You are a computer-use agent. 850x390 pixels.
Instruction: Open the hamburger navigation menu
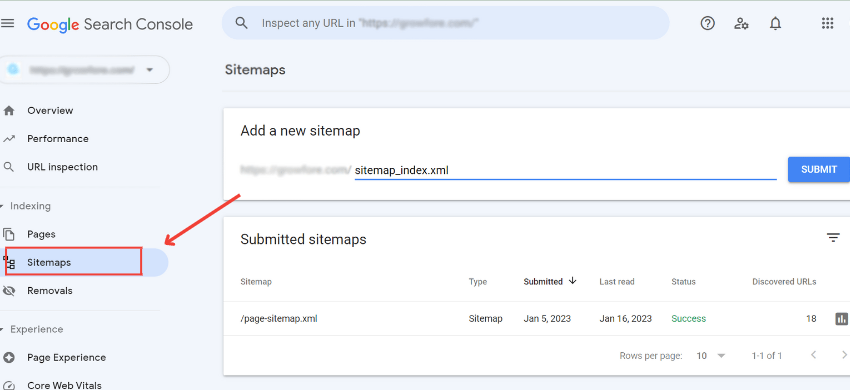[8, 23]
